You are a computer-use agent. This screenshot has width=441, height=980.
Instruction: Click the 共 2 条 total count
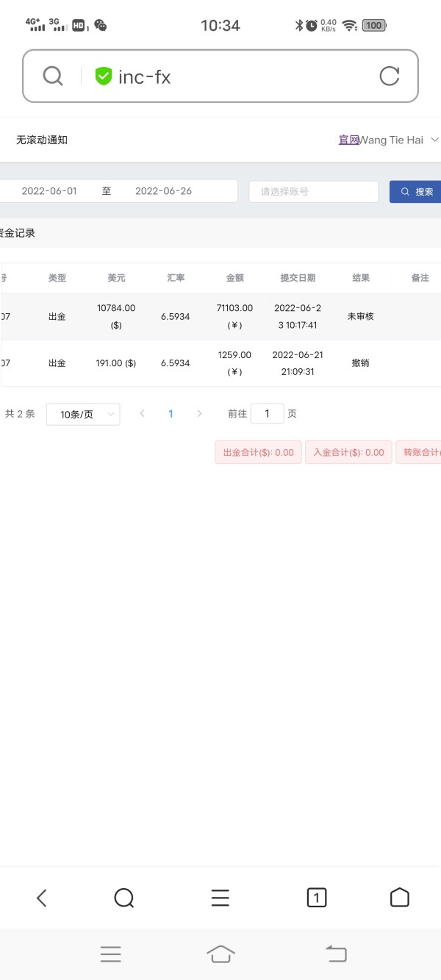click(20, 414)
